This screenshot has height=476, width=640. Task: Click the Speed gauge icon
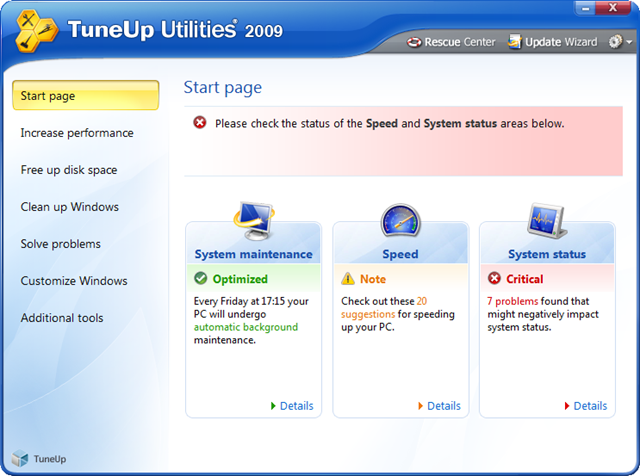[x=400, y=220]
